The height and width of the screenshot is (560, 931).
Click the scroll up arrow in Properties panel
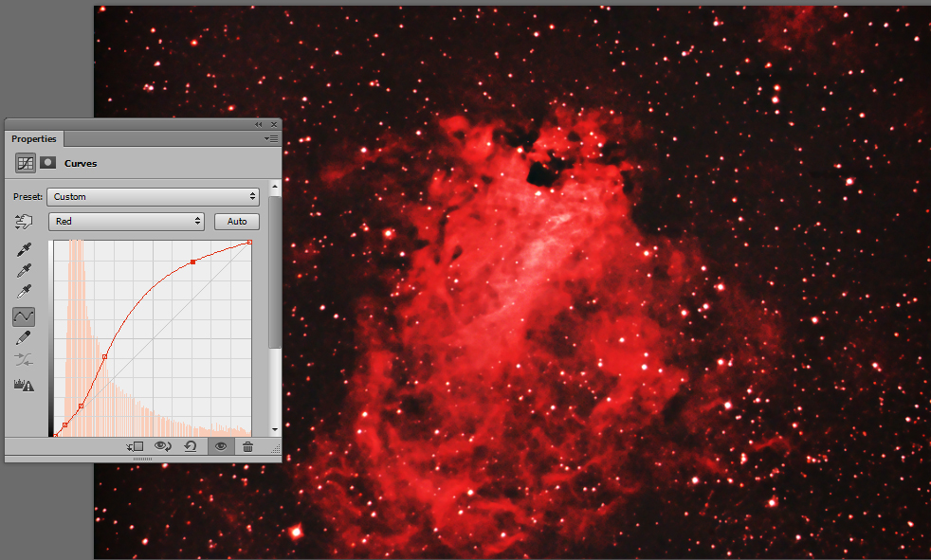275,187
